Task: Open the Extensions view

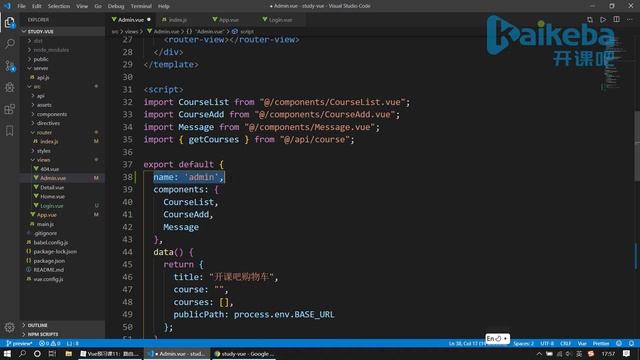Action: (x=9, y=109)
